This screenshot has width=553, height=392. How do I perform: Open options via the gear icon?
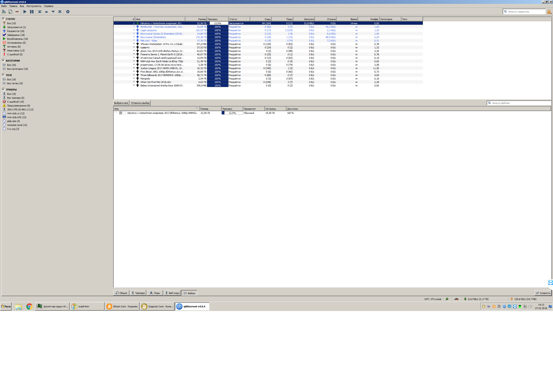pyautogui.click(x=68, y=12)
